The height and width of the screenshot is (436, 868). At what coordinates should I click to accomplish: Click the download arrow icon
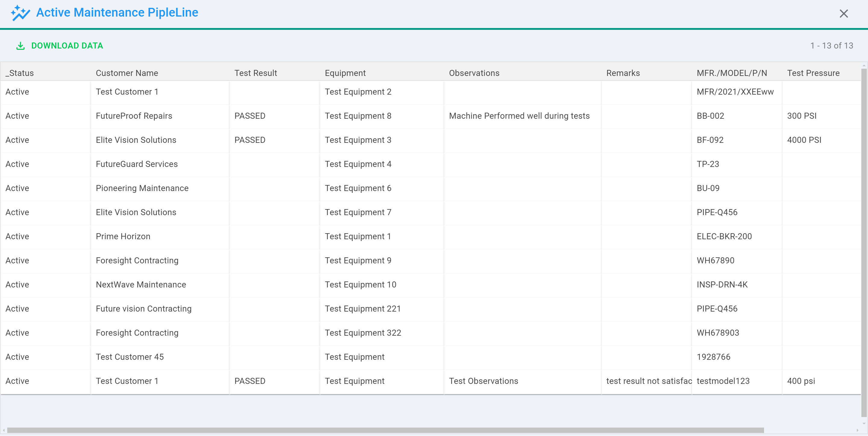coord(20,46)
